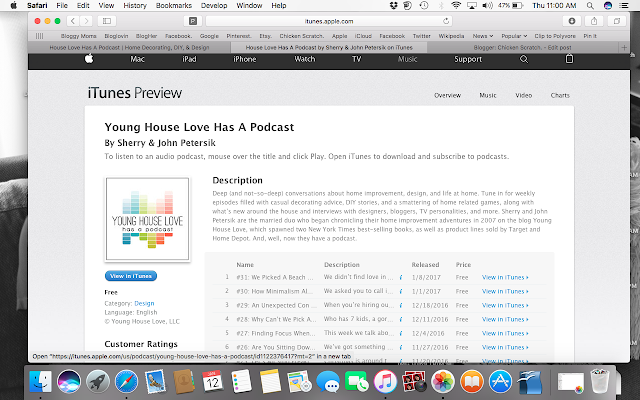
Task: Click Safari's forward arrow button
Action: [x=86, y=21]
